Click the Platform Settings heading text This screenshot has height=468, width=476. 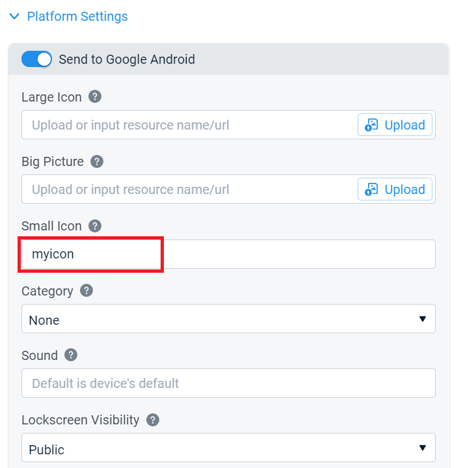click(77, 17)
